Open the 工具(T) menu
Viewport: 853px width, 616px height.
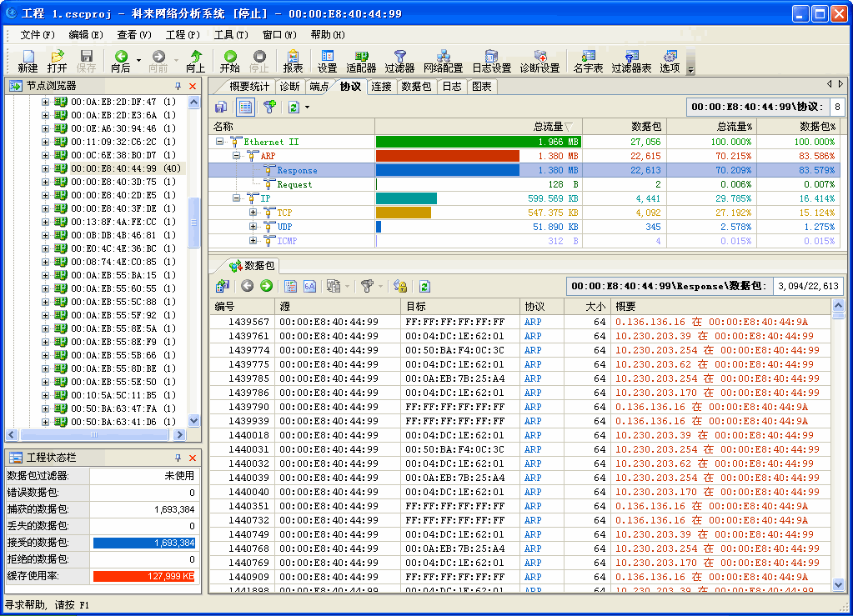coord(231,35)
